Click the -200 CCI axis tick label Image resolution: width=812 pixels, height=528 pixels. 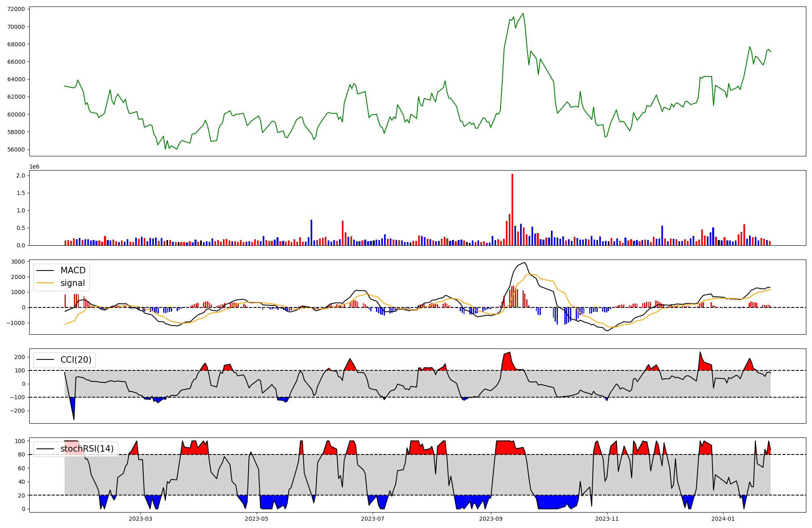pyautogui.click(x=17, y=411)
